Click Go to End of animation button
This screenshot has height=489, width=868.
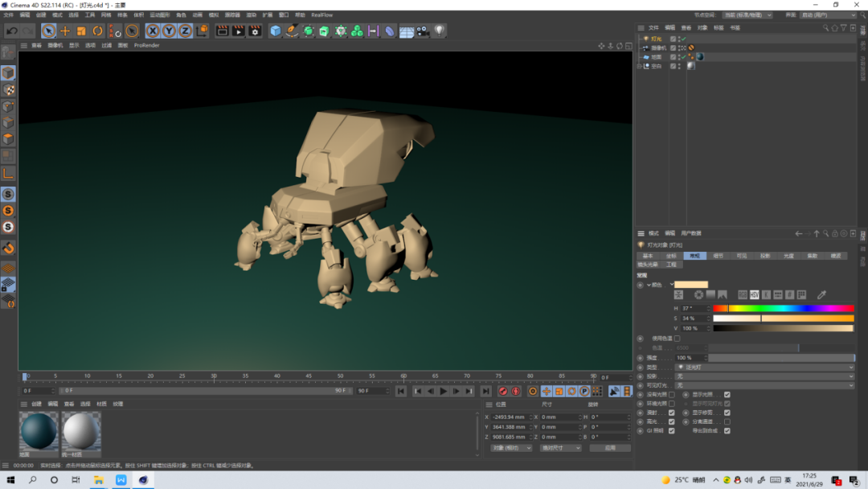[x=485, y=391]
